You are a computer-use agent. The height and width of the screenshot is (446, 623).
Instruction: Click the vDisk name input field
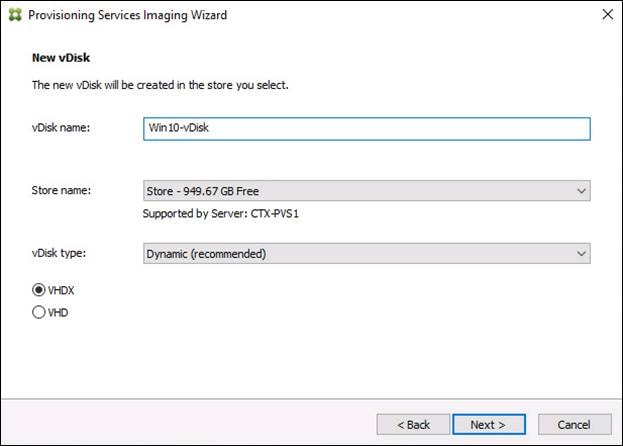tap(367, 129)
